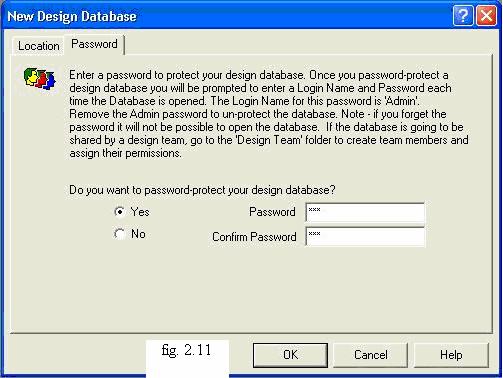Click the fig. 2.11 caption
The height and width of the screenshot is (378, 503).
pyautogui.click(x=186, y=350)
